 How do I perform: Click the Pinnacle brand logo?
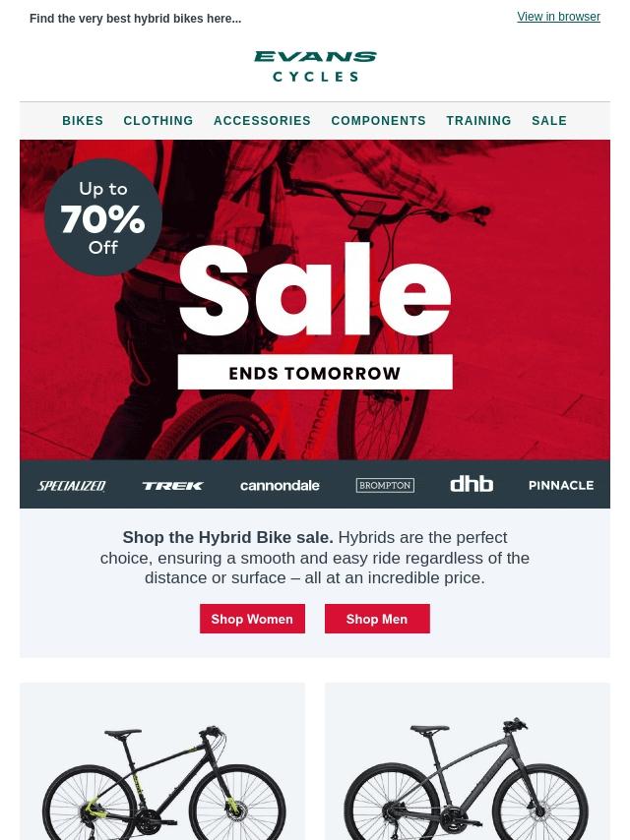click(561, 485)
